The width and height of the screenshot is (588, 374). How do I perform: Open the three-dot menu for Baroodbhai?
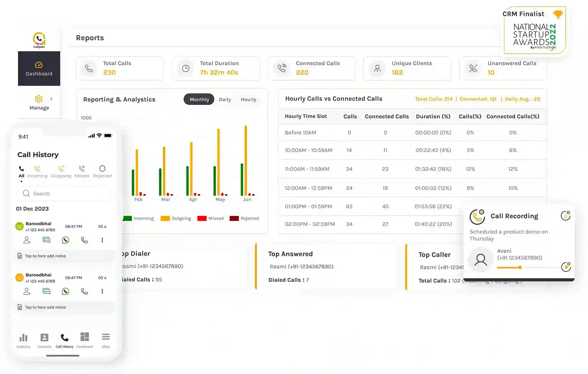click(102, 240)
